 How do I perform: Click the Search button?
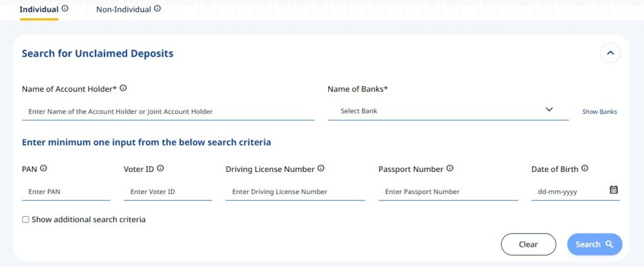(594, 244)
